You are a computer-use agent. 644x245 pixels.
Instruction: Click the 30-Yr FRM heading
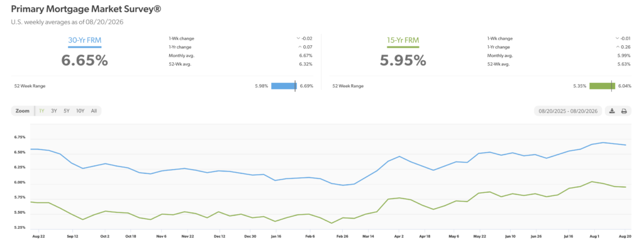tap(85, 40)
